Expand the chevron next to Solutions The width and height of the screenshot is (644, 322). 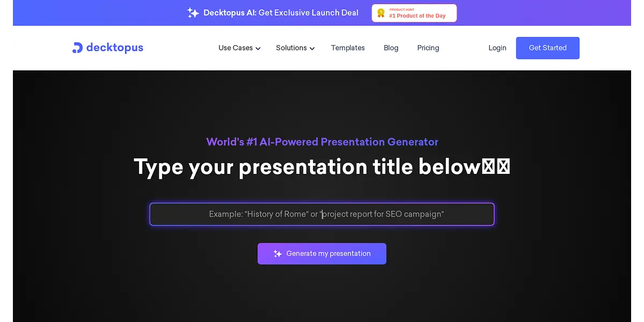click(312, 48)
